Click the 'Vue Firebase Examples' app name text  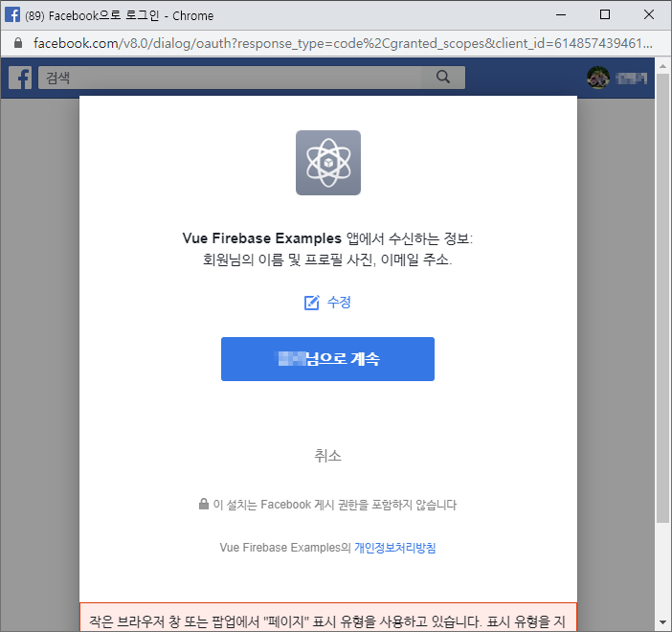pyautogui.click(x=261, y=238)
